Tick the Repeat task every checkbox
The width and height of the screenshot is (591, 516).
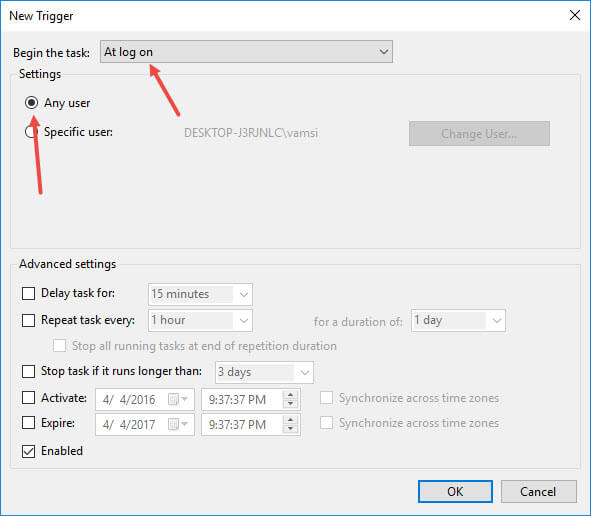(x=29, y=320)
